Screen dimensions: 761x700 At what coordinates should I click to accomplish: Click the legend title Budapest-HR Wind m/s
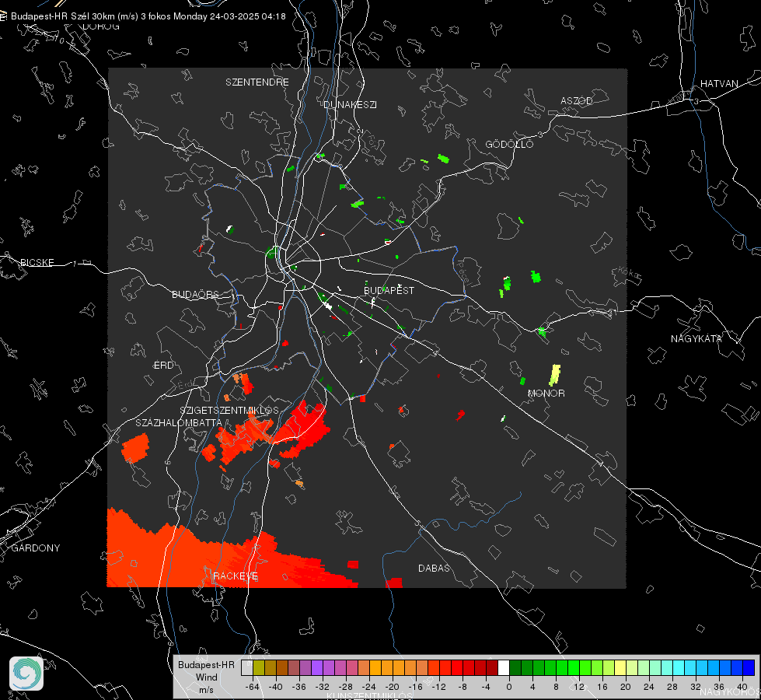206,677
